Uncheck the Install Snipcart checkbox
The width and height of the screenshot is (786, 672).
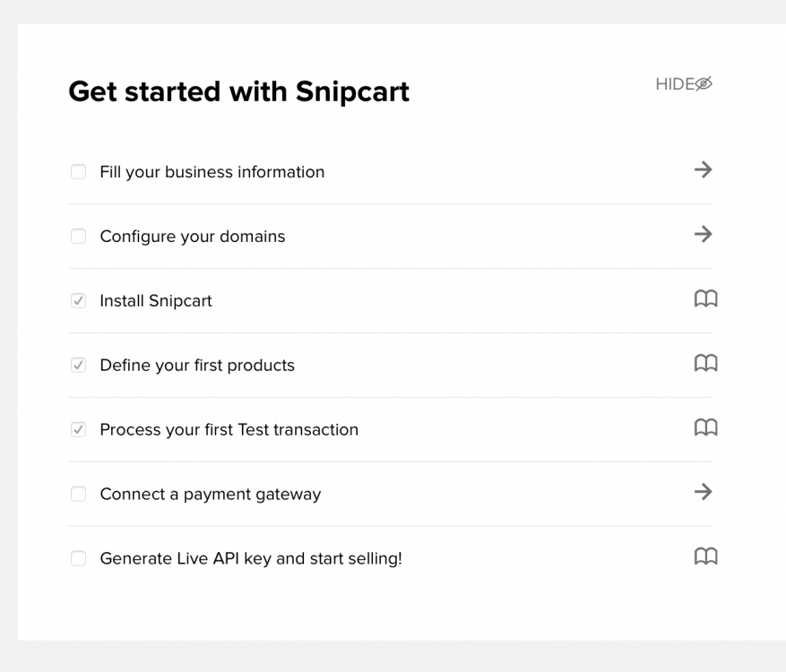coord(79,301)
